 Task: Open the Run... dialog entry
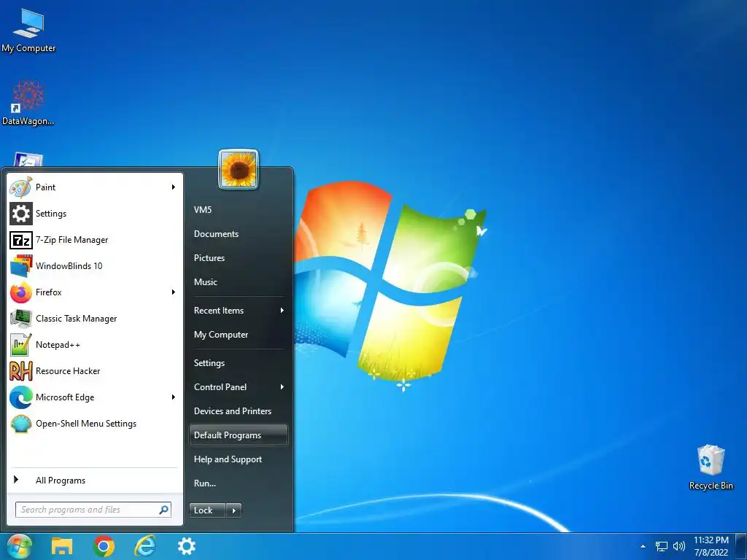[205, 483]
